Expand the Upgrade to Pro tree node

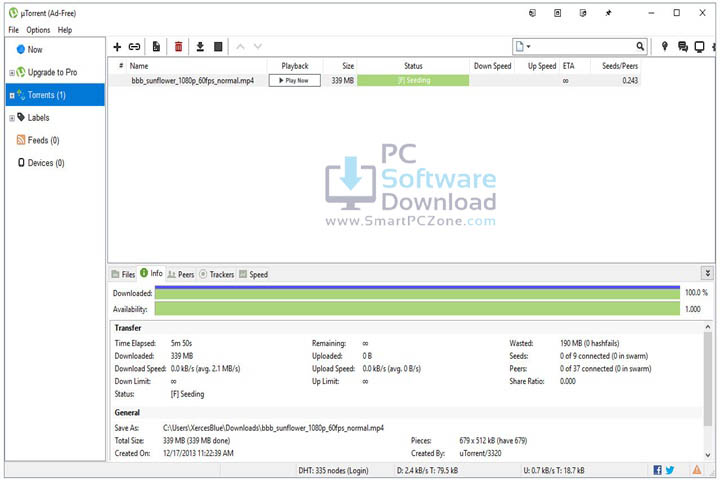point(12,73)
